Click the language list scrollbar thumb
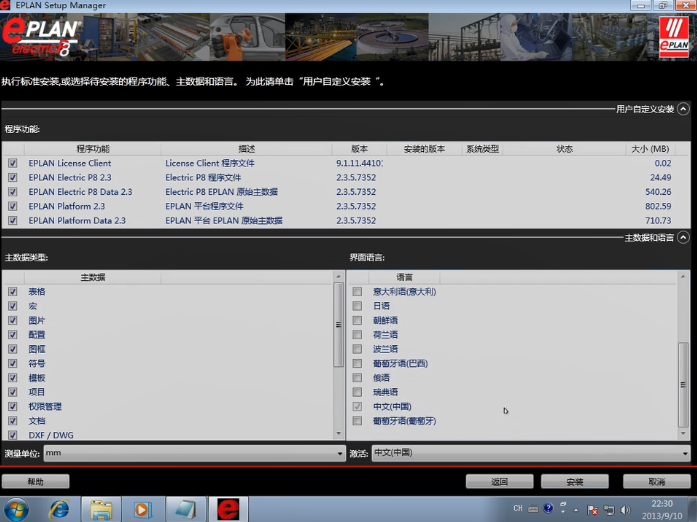 683,385
